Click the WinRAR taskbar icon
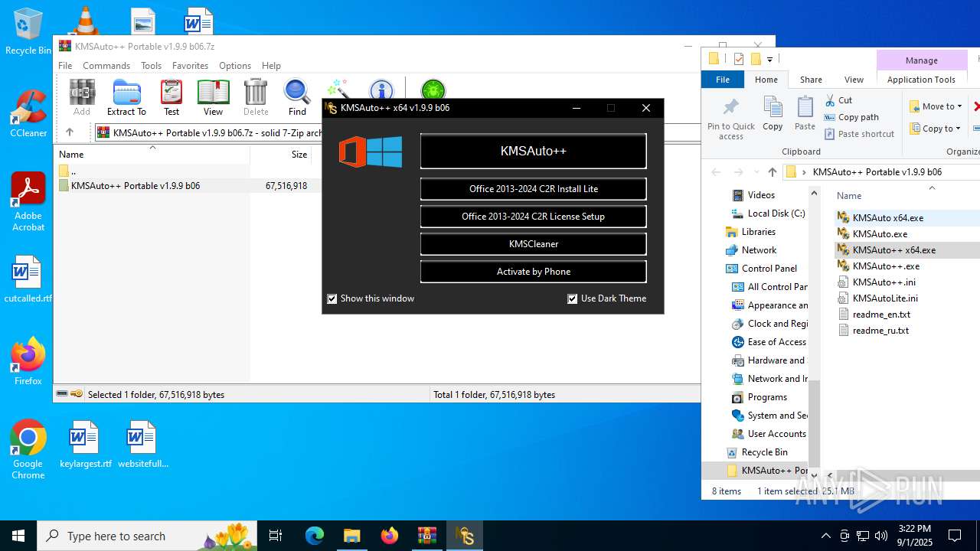Screen dimensions: 980x551 [426, 536]
